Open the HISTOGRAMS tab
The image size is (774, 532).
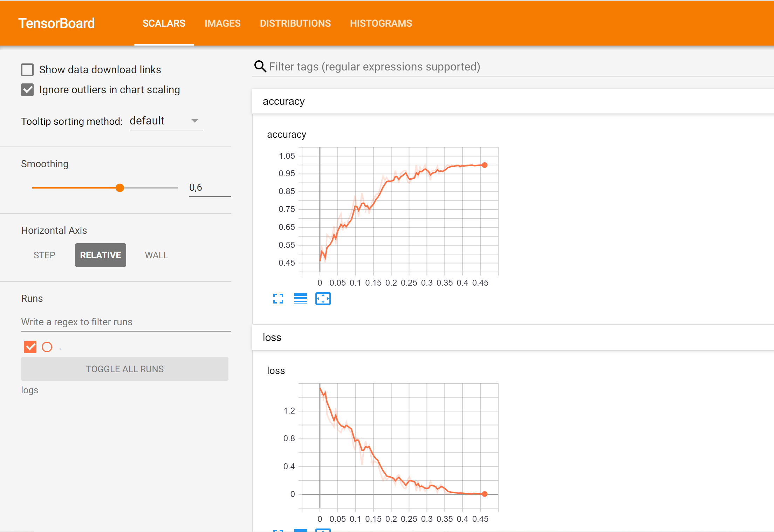[x=381, y=23]
